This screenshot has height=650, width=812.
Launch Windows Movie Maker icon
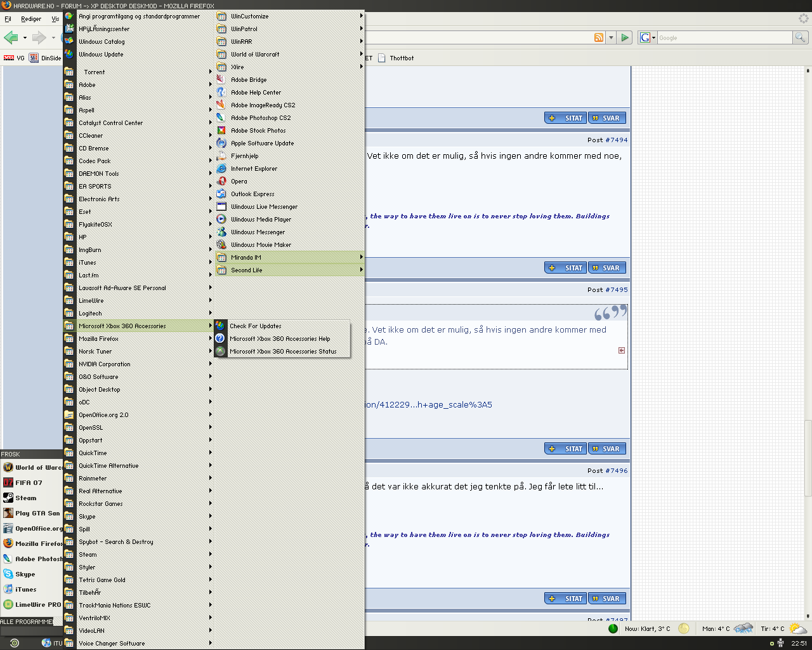221,245
